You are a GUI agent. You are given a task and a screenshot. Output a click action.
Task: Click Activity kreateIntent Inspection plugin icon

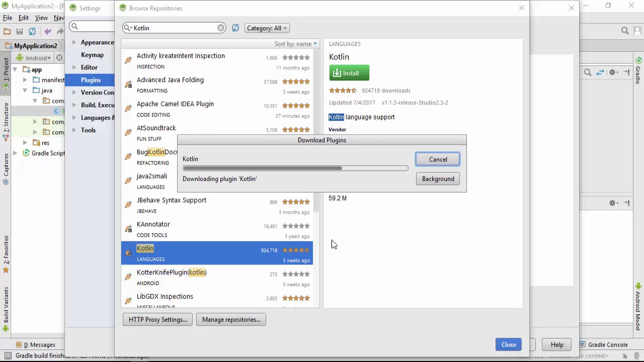click(x=128, y=60)
